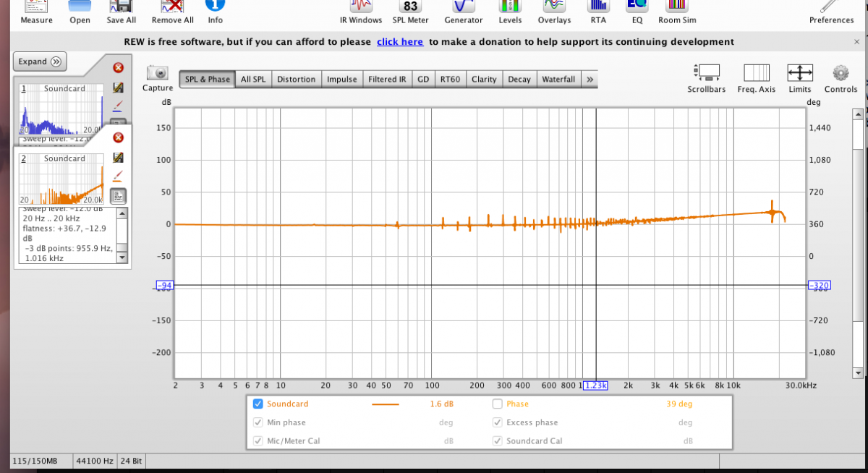Switch to the Impulse tab
The image size is (868, 473).
click(342, 79)
